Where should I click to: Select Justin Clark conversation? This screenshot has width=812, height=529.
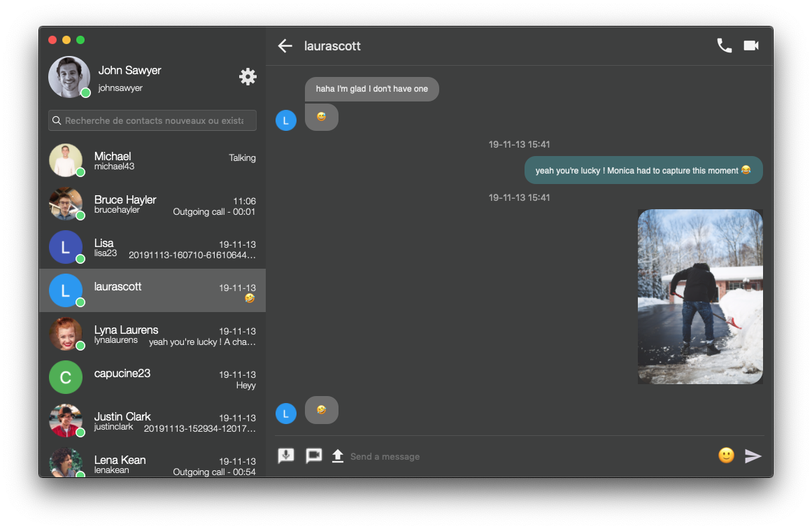pyautogui.click(x=152, y=421)
